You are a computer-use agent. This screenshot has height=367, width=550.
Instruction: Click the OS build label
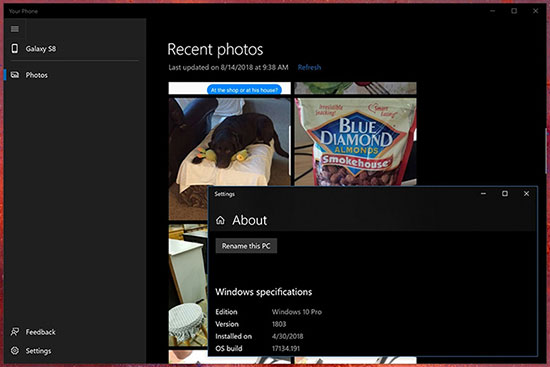(x=229, y=349)
